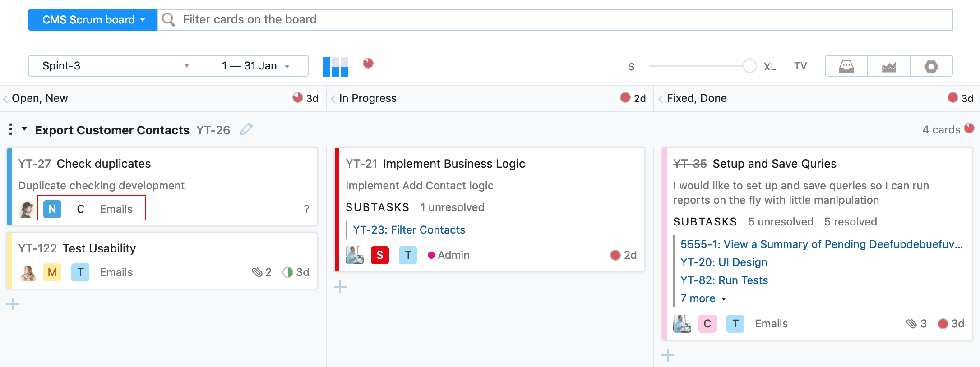
Task: Open the 1 — 31 Jan date range dropdown
Action: pyautogui.click(x=258, y=66)
